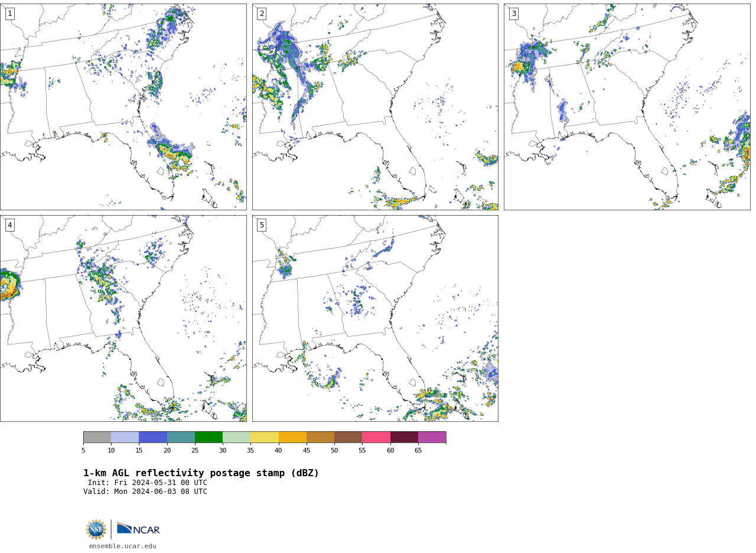
Task: Click the colorbar tick label '20'
Action: 167,451
